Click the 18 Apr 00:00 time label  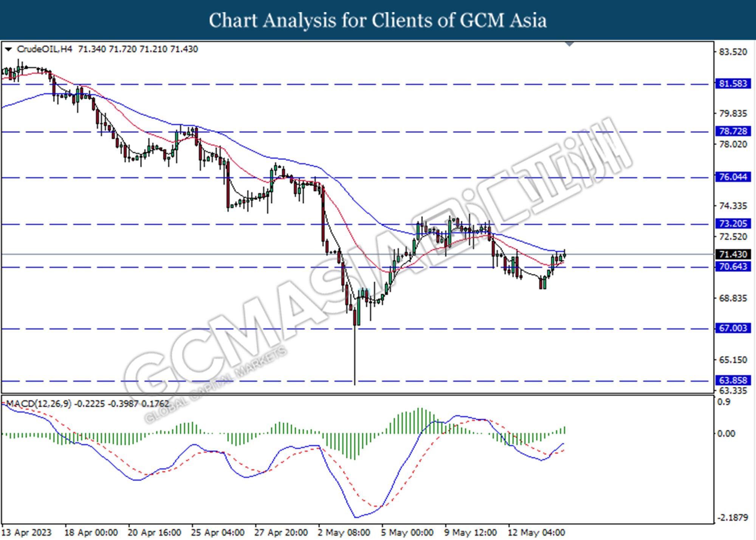point(91,532)
